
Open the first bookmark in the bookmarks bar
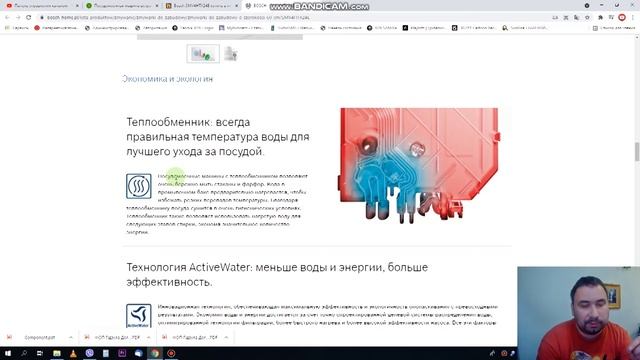point(17,28)
